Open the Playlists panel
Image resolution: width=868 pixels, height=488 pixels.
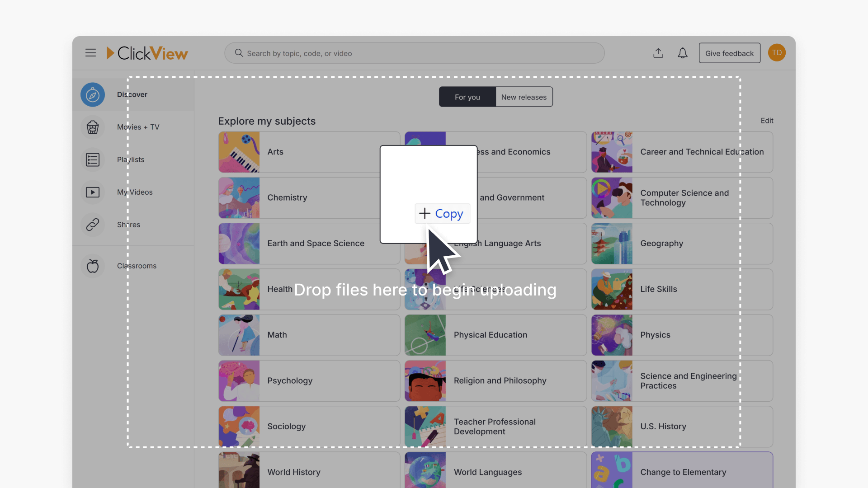(x=130, y=160)
